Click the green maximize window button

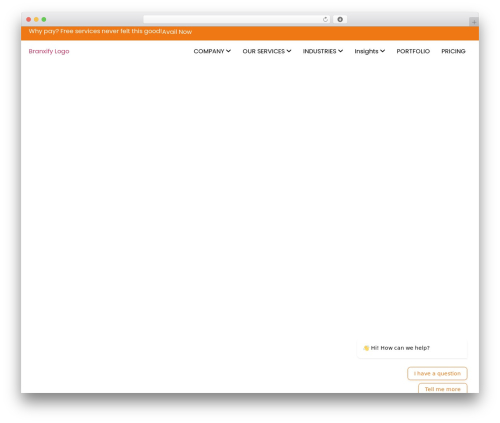coord(44,19)
